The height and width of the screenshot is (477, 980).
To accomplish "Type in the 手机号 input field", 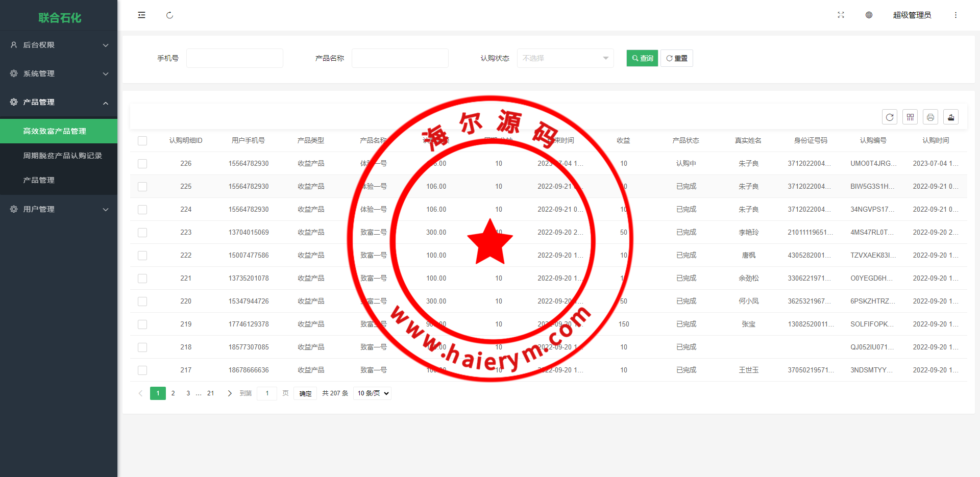I will [x=234, y=58].
